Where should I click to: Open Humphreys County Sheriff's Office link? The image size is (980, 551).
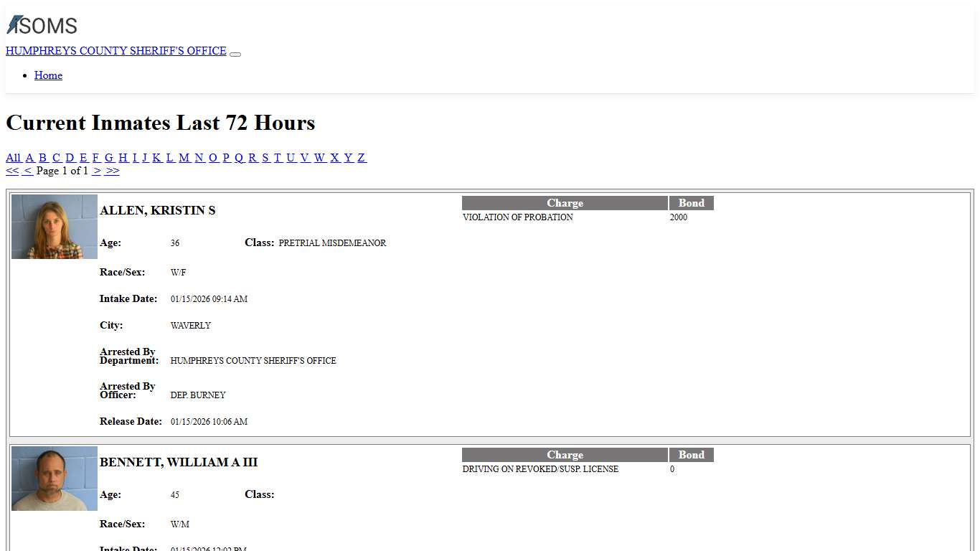116,51
